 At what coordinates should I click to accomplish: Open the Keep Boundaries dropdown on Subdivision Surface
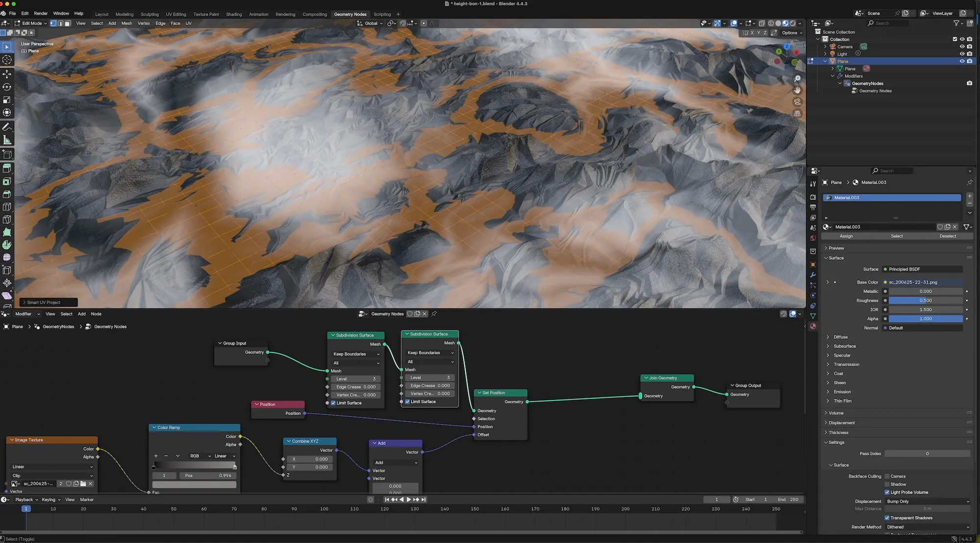(355, 354)
